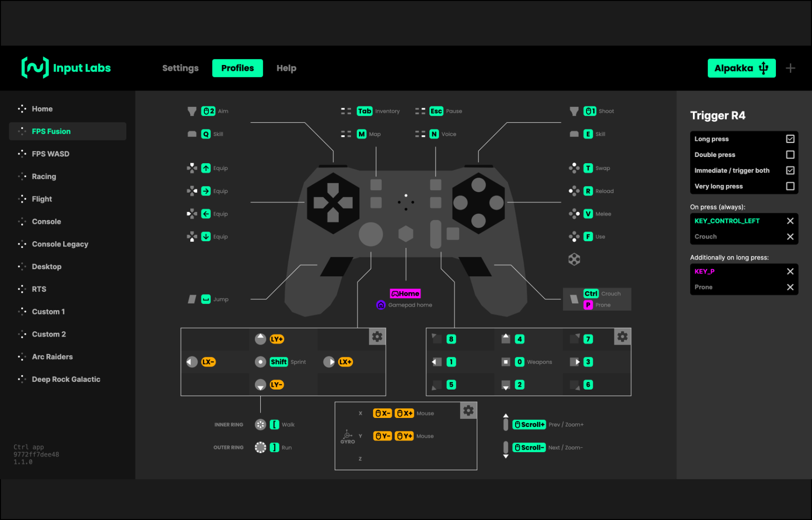Enable the Double press checkbox
The width and height of the screenshot is (812, 520).
pos(790,155)
